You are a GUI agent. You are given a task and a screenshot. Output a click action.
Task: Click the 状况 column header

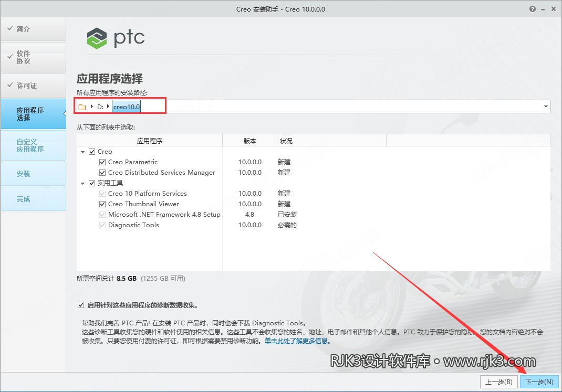pos(331,141)
